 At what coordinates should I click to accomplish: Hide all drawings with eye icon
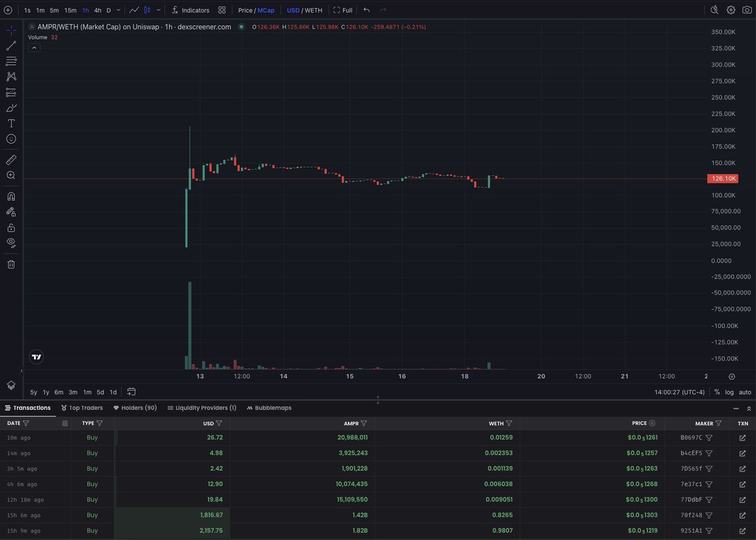click(x=11, y=243)
